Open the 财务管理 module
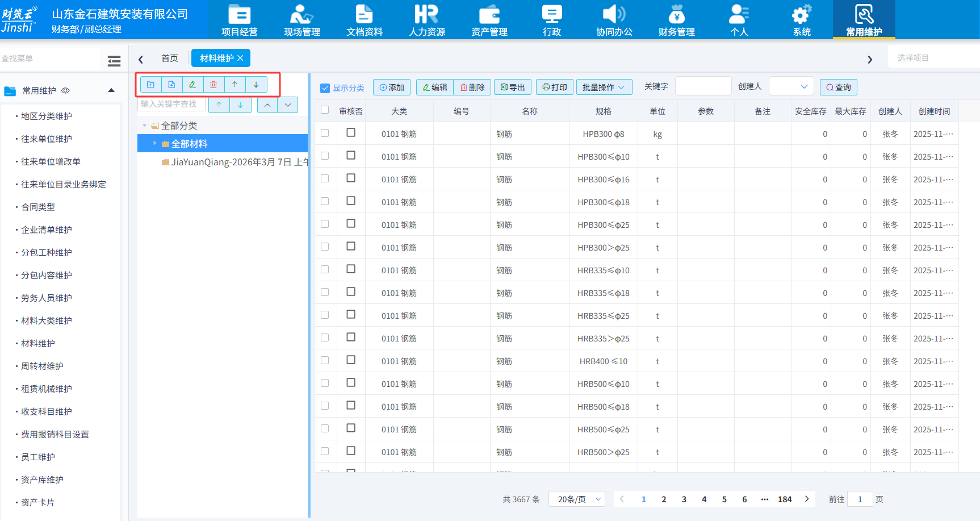 coord(677,20)
